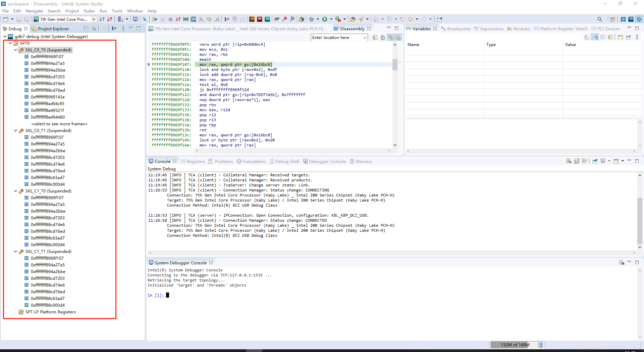Viewport: 644px width, 352px height.
Task: Click the Step Return toolbar icon
Action: click(217, 19)
